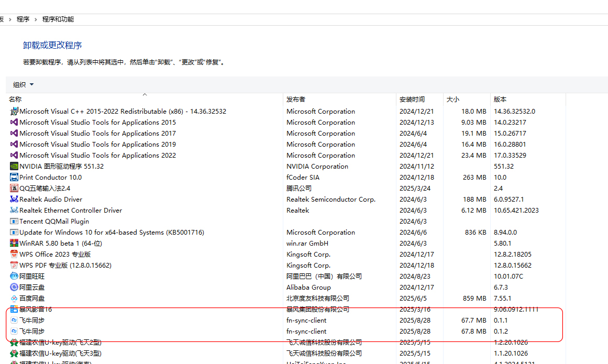This screenshot has width=608, height=364.
Task: Click the Print Conductor 10.0 printer icon
Action: (14, 177)
